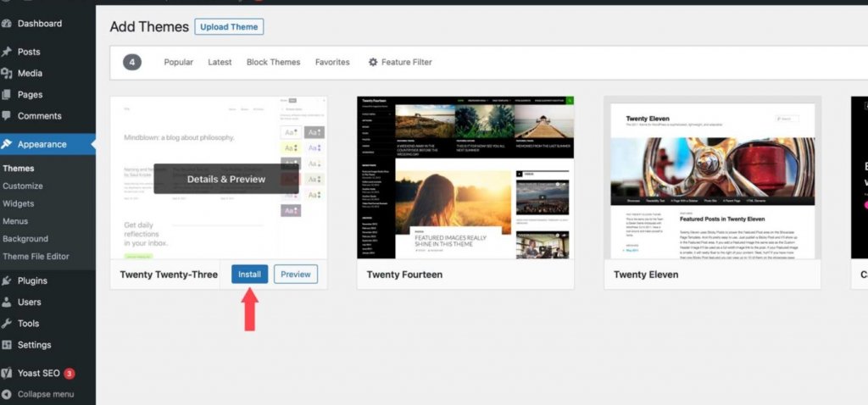Click the Appearance paintbrush icon
Image resolution: width=868 pixels, height=405 pixels.
click(x=7, y=144)
